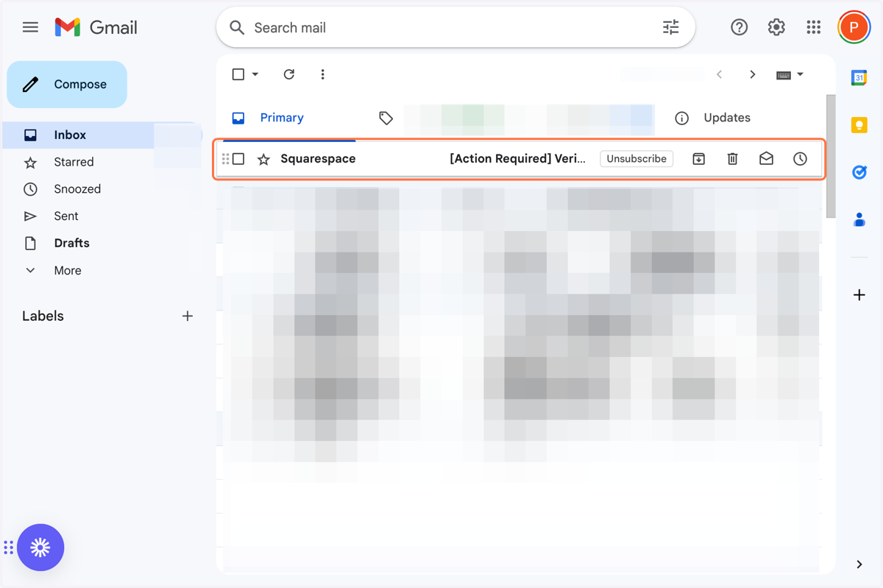Open the toolbar More options menu
Screen dimensions: 883x588
click(x=322, y=74)
